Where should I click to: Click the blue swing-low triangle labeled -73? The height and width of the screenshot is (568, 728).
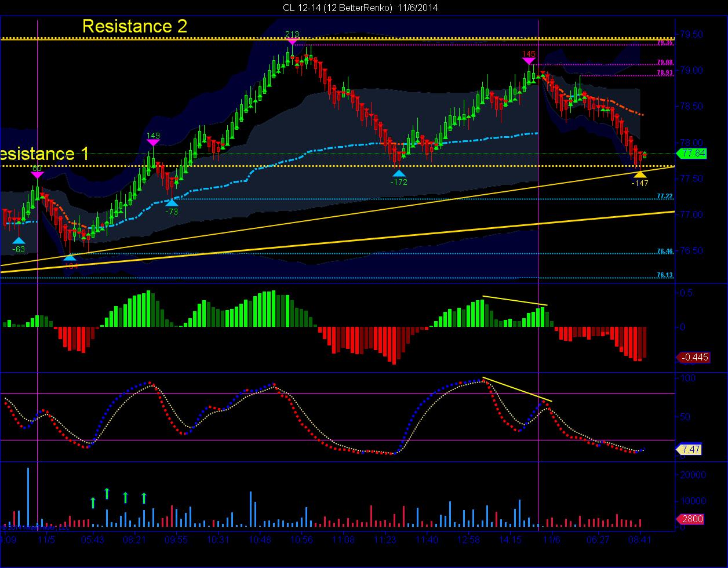(x=172, y=202)
